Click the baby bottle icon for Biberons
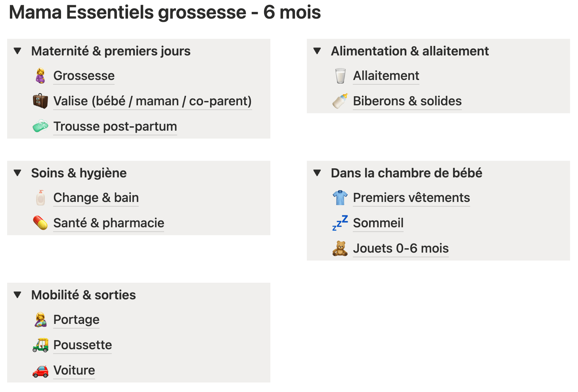578x392 pixels. click(x=340, y=101)
